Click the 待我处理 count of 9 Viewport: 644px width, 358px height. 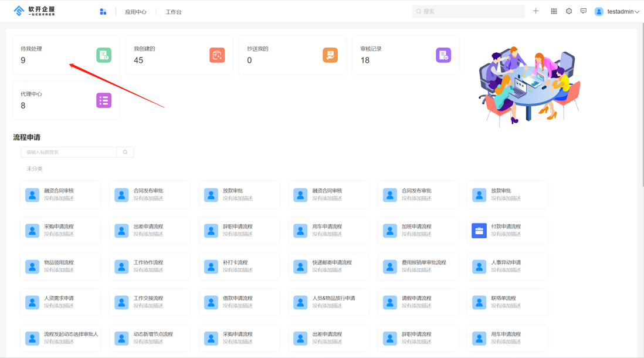pos(23,60)
